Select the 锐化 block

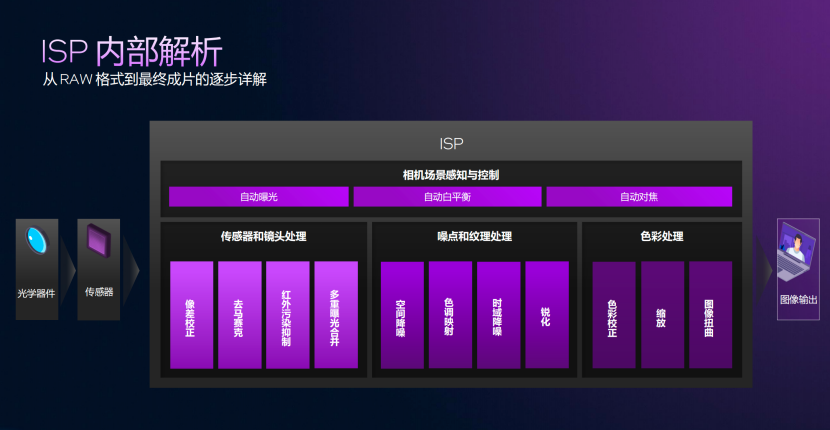(x=546, y=315)
